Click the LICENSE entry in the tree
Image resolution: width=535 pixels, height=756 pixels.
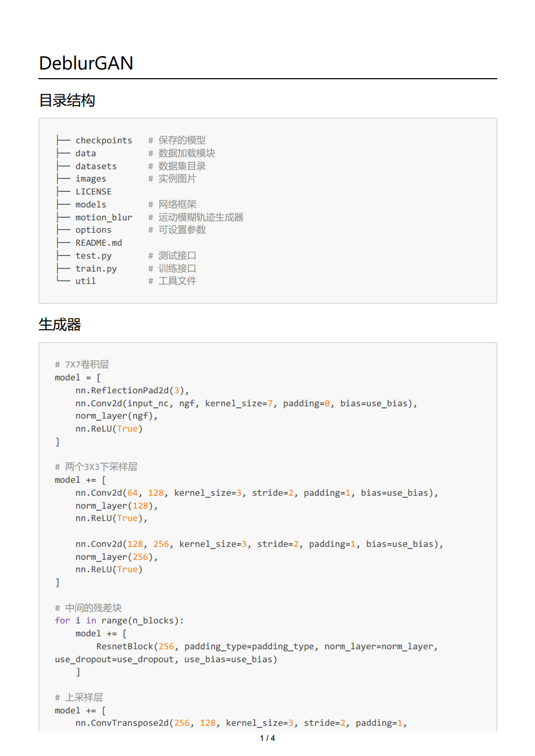click(93, 191)
